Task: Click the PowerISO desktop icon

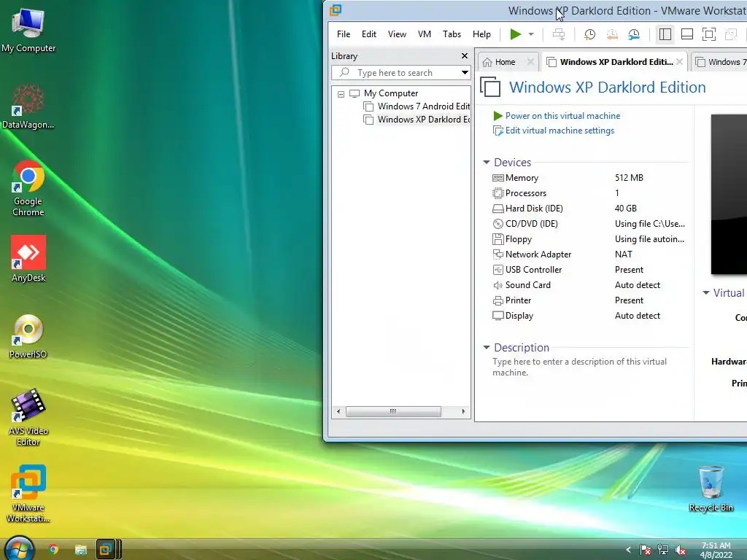Action: 28,336
